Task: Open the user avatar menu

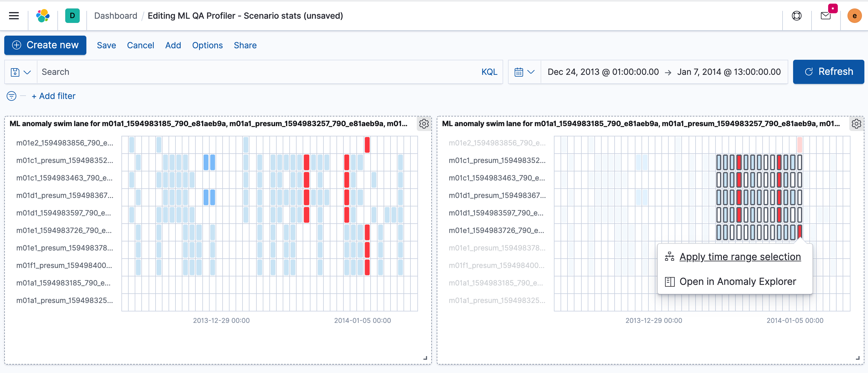Action: pyautogui.click(x=854, y=16)
